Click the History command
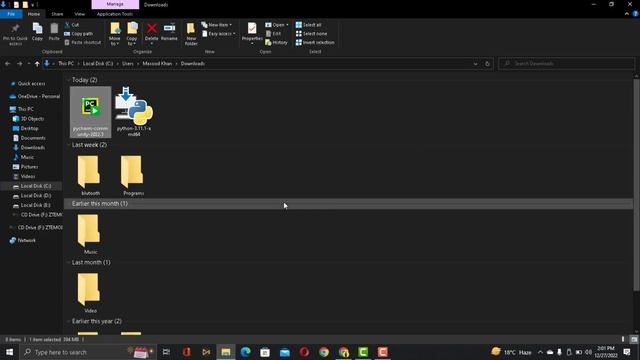 coord(276,42)
